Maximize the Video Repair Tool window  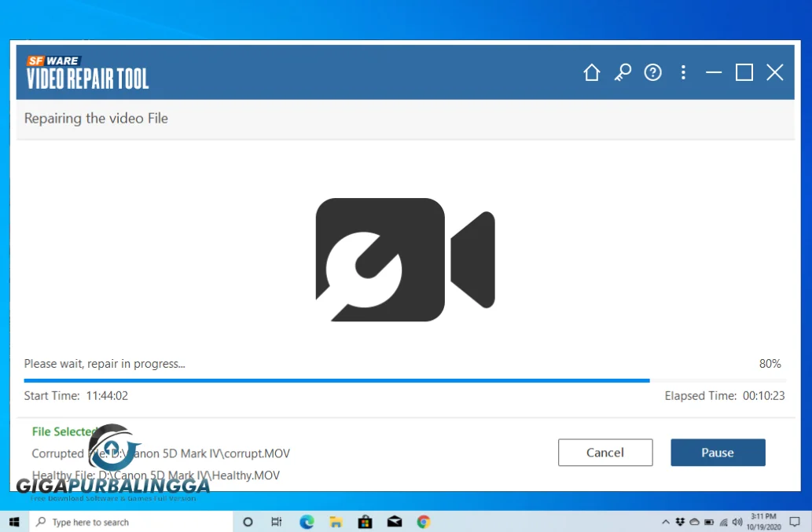pyautogui.click(x=744, y=72)
